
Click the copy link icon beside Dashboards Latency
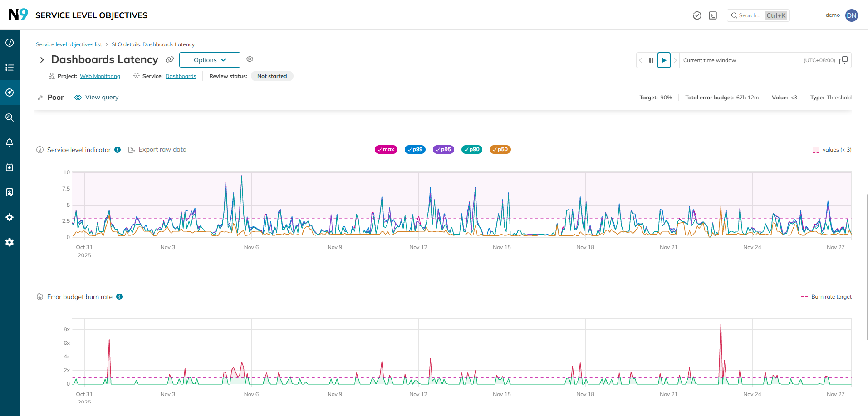click(169, 59)
